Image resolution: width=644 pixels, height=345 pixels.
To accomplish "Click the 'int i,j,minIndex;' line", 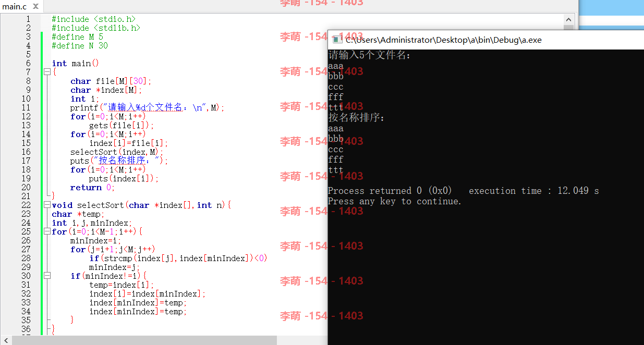I will tap(92, 223).
